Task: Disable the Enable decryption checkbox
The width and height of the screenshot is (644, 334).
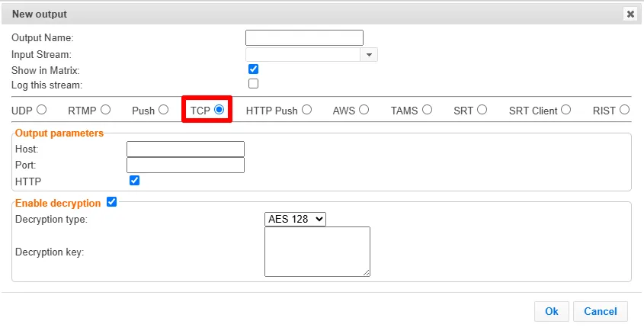Action: click(x=112, y=202)
